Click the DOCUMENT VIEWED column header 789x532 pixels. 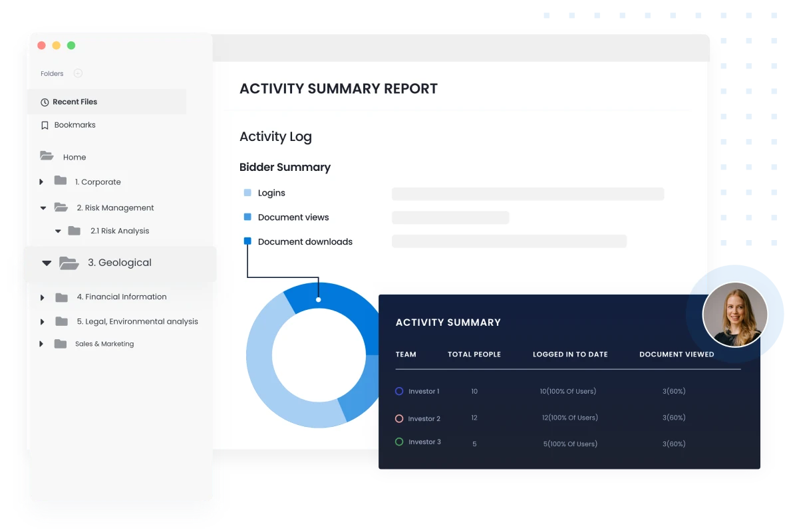pyautogui.click(x=677, y=354)
